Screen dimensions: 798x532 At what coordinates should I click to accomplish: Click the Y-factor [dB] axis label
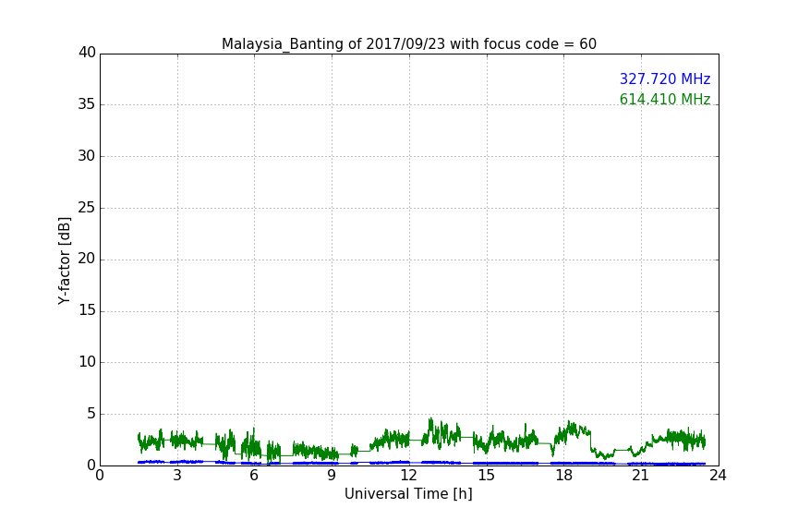64,260
